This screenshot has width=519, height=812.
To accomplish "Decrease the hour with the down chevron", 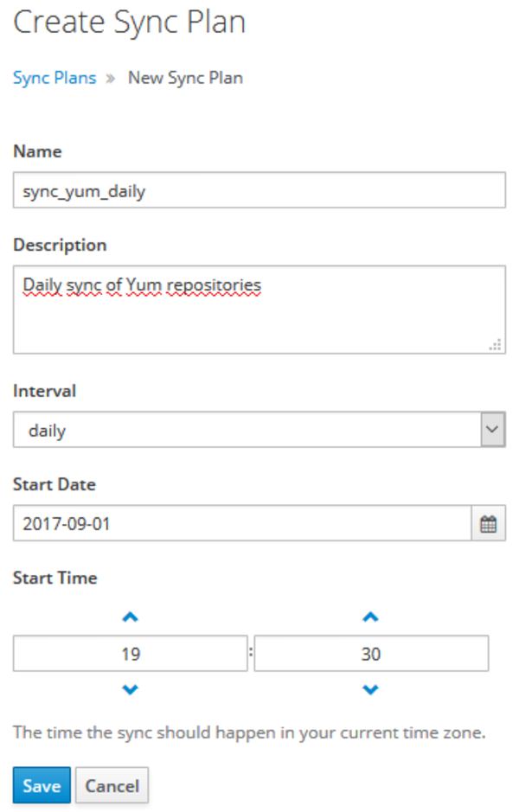I will pyautogui.click(x=131, y=690).
